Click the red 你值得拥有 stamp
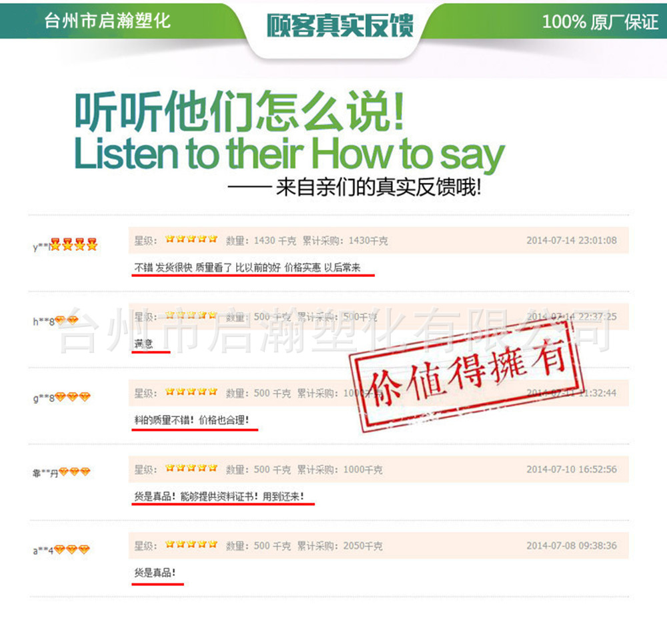Image resolution: width=667 pixels, height=644 pixels. click(466, 376)
